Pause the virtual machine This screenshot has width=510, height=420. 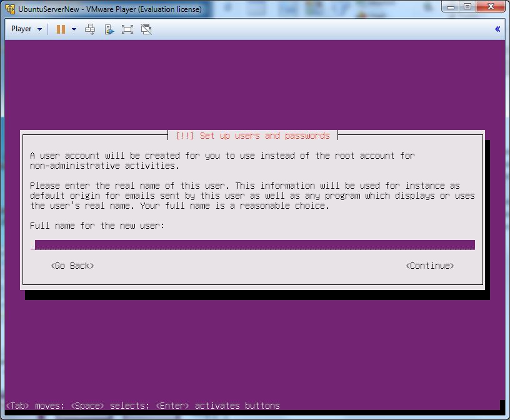click(61, 29)
